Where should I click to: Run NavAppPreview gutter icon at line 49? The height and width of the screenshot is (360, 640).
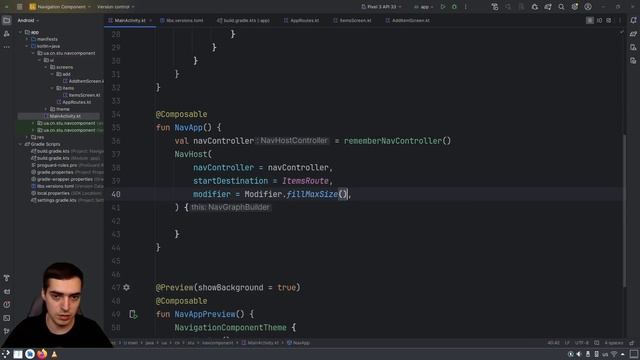click(133, 314)
